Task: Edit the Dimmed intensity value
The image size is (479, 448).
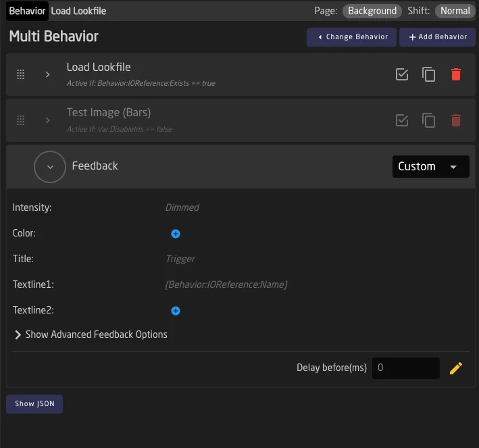Action: pyautogui.click(x=182, y=207)
